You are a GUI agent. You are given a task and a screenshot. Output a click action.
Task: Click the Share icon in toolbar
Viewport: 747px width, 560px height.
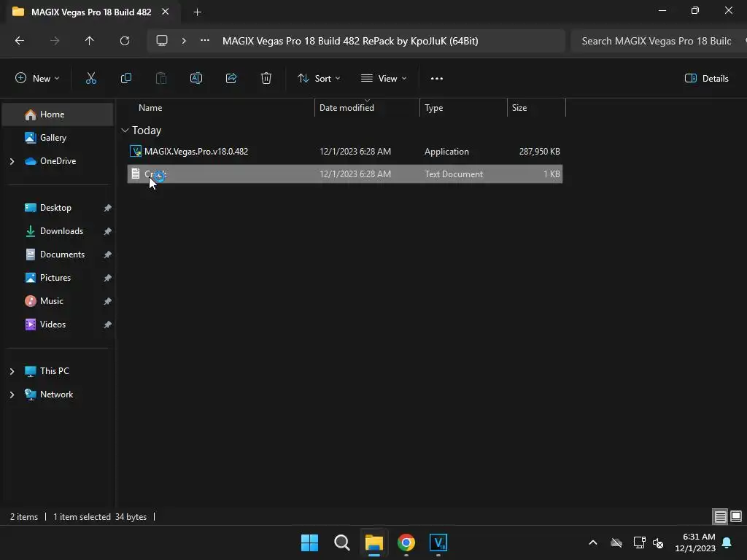click(x=231, y=79)
